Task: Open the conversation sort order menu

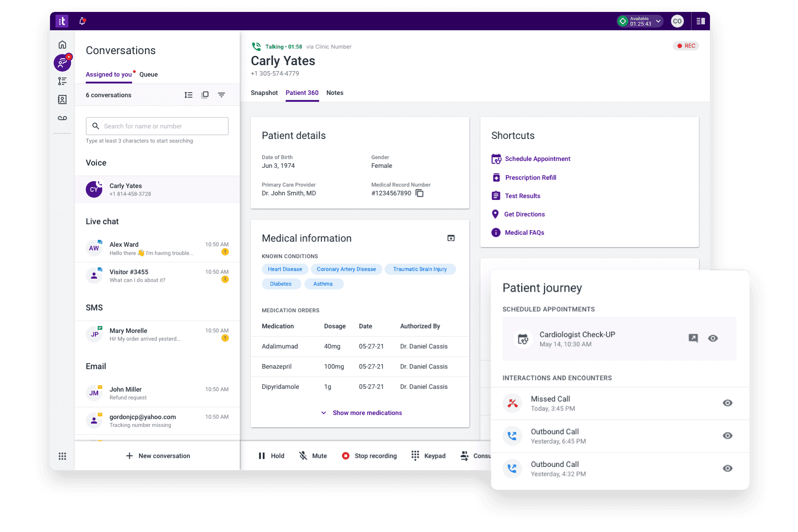Action: (x=188, y=95)
